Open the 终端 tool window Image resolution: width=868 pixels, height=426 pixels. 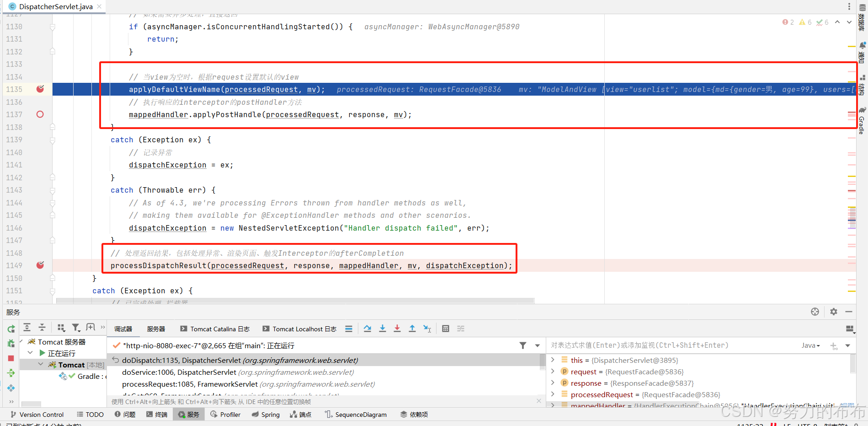(x=157, y=415)
